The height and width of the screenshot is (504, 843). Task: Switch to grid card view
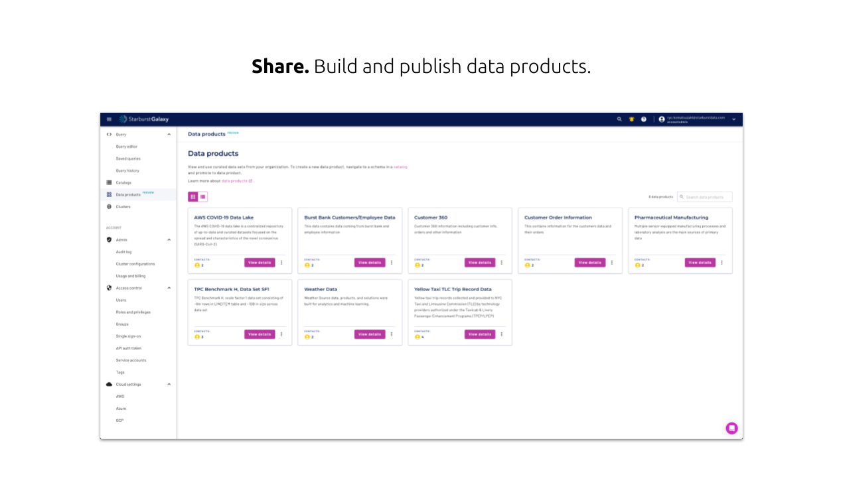[193, 197]
